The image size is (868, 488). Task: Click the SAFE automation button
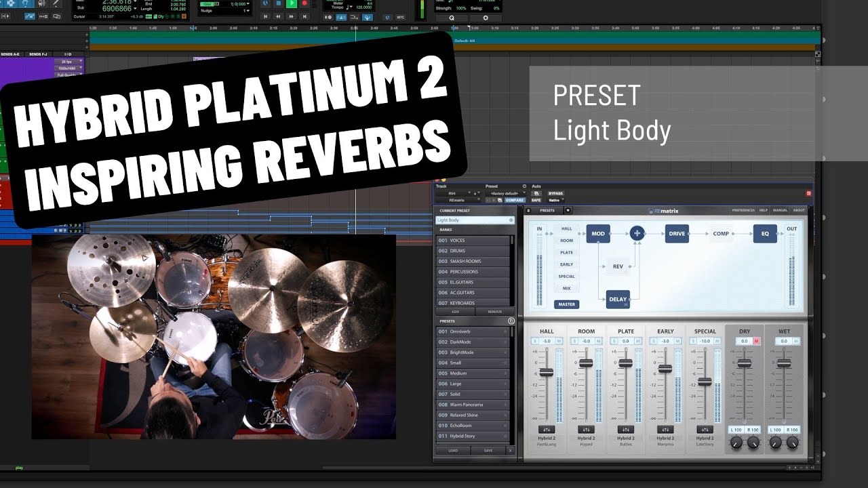[x=536, y=200]
